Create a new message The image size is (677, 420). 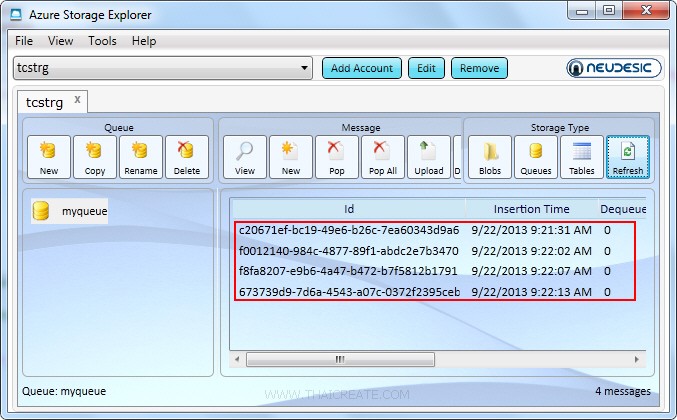[x=291, y=157]
